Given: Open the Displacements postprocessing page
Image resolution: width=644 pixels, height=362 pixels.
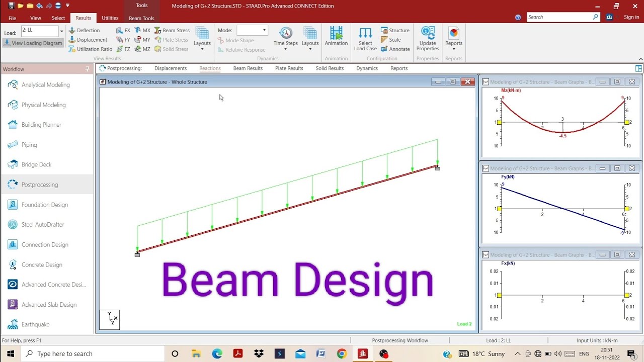Looking at the screenshot, I should pos(171,68).
